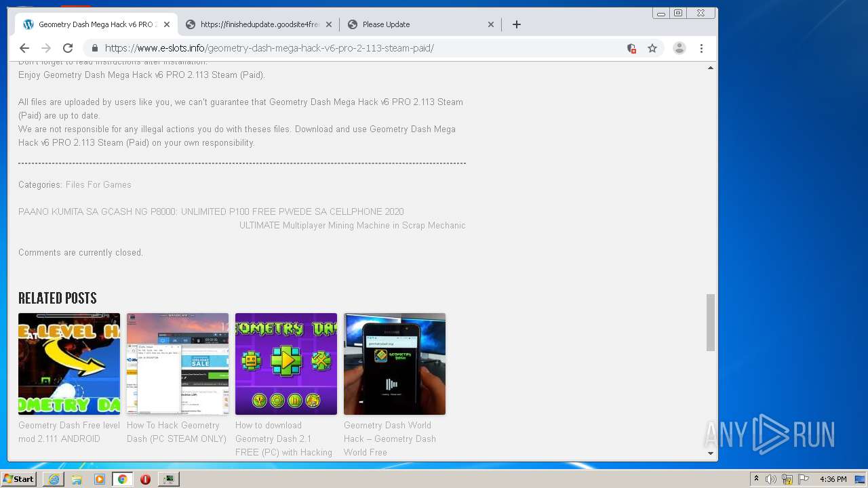Image resolution: width=868 pixels, height=488 pixels.
Task: Open Windows Explorer folder icon in taskbar
Action: (x=77, y=479)
